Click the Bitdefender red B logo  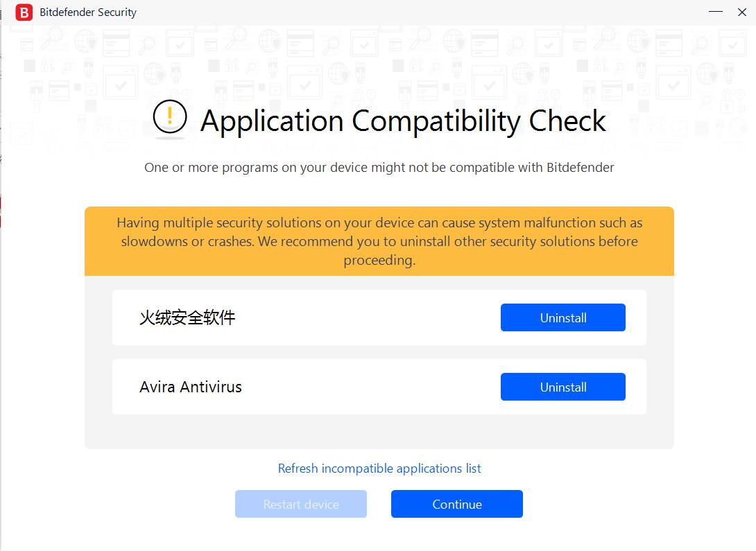pyautogui.click(x=24, y=12)
